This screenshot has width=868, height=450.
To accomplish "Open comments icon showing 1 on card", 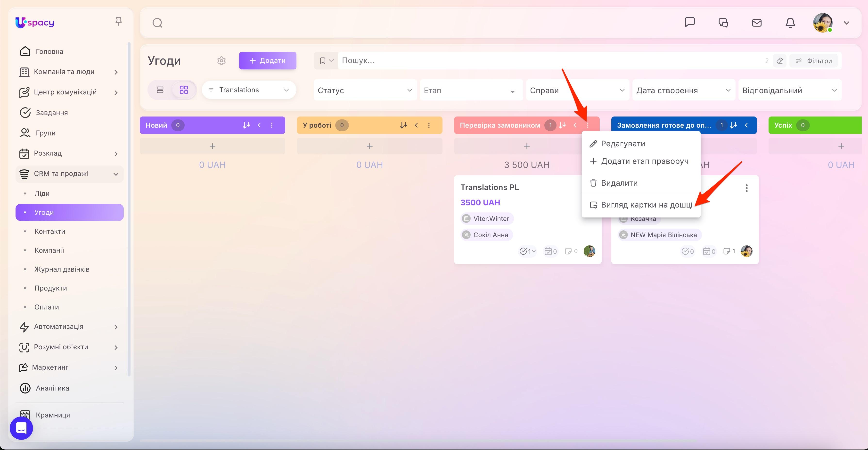I will 729,251.
